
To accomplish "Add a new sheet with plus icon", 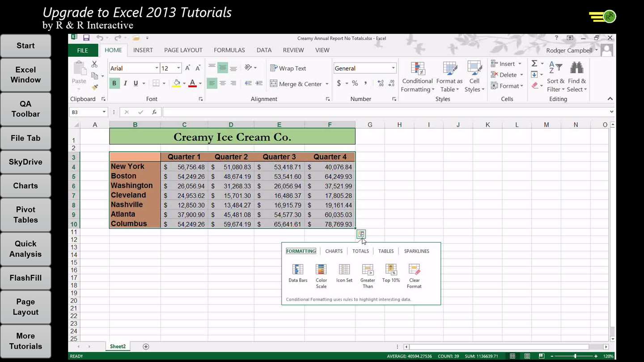I will tap(146, 346).
